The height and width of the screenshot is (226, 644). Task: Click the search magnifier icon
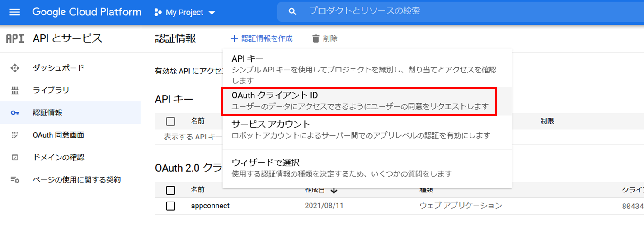(292, 11)
